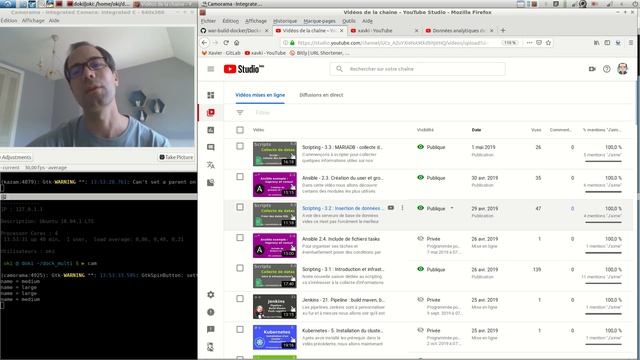Open the Creator Studio Classic sidebar icon
Image resolution: width=640 pixels, height=360 pixels.
click(x=211, y=347)
